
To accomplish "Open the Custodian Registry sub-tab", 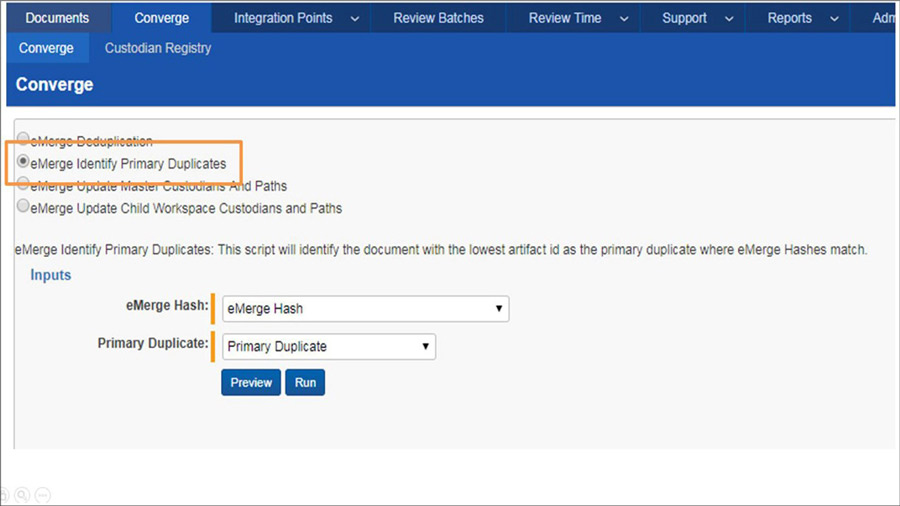I will 158,48.
